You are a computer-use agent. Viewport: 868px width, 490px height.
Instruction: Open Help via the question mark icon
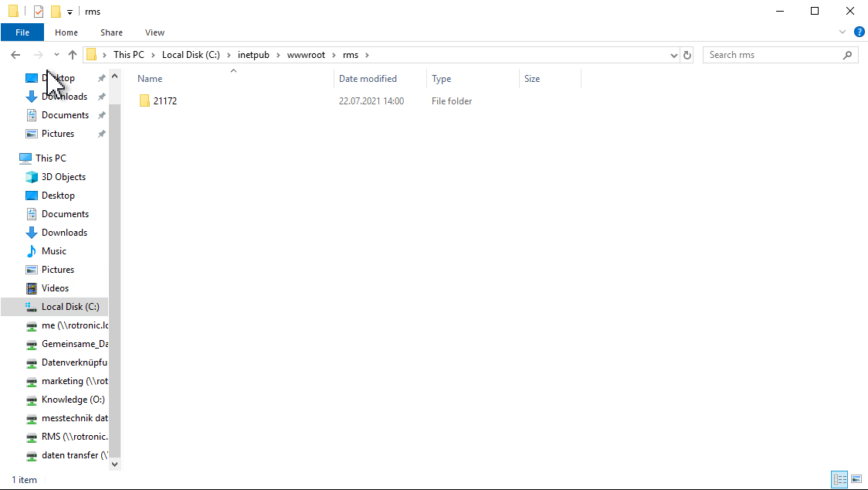[x=860, y=32]
